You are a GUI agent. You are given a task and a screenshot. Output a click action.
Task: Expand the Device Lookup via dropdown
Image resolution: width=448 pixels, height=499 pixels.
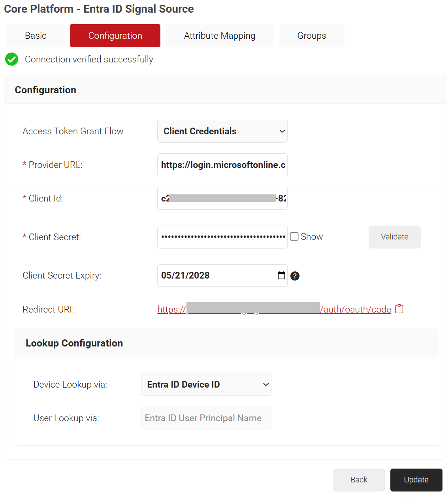206,384
